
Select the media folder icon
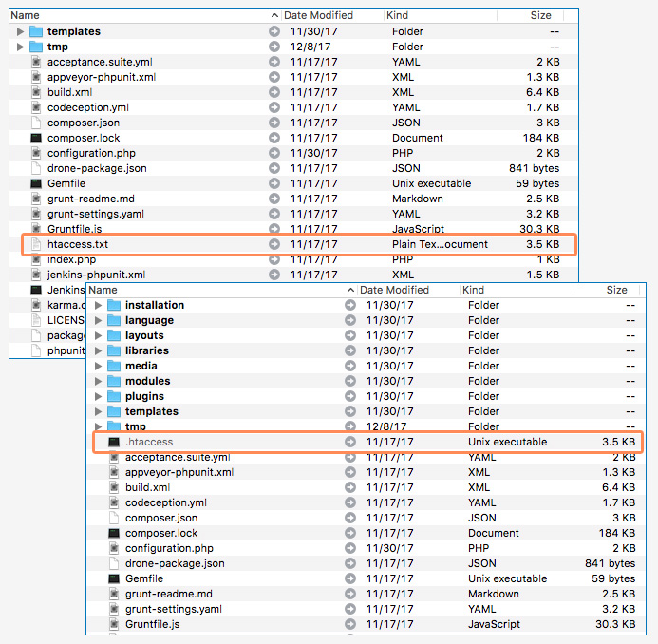pos(114,366)
